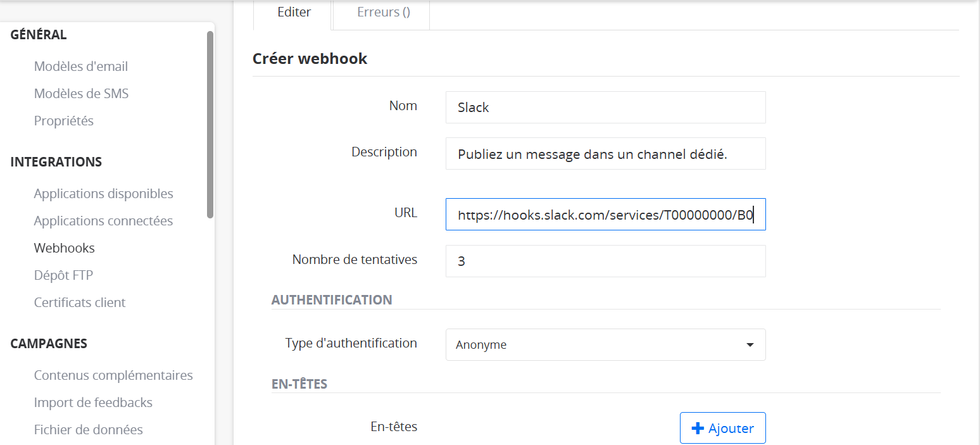Navigate to Applications disponibles
The width and height of the screenshot is (980, 445).
pos(103,194)
